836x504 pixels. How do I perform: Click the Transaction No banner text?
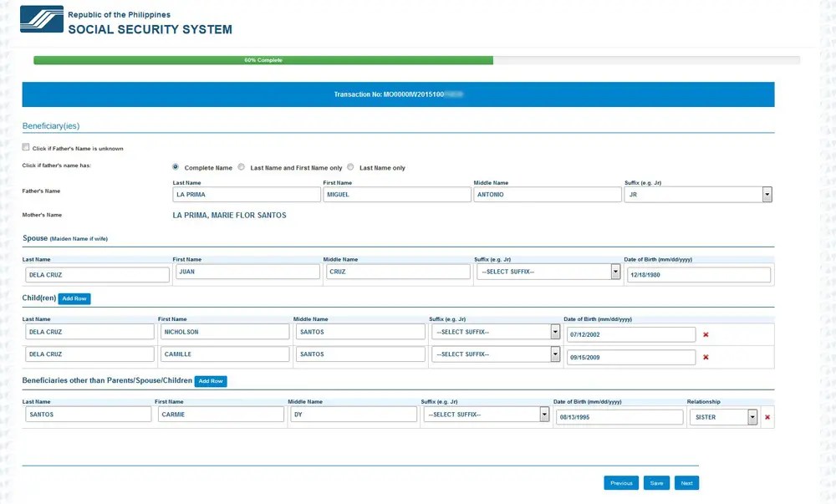398,94
